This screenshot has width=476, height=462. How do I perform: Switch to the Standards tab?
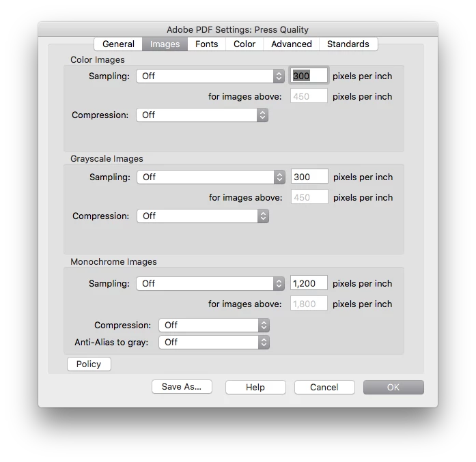[348, 44]
